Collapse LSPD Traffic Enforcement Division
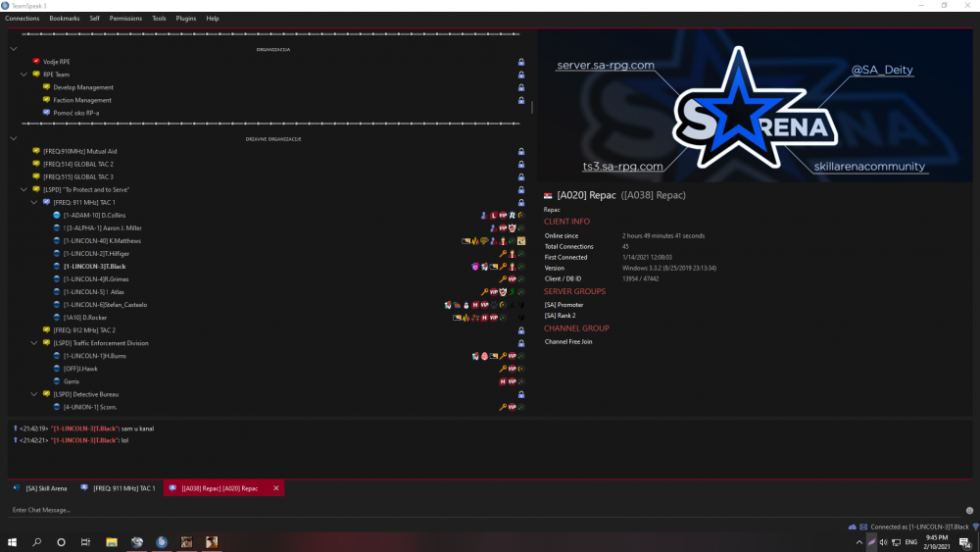Viewport: 980px width, 552px height. pos(33,343)
